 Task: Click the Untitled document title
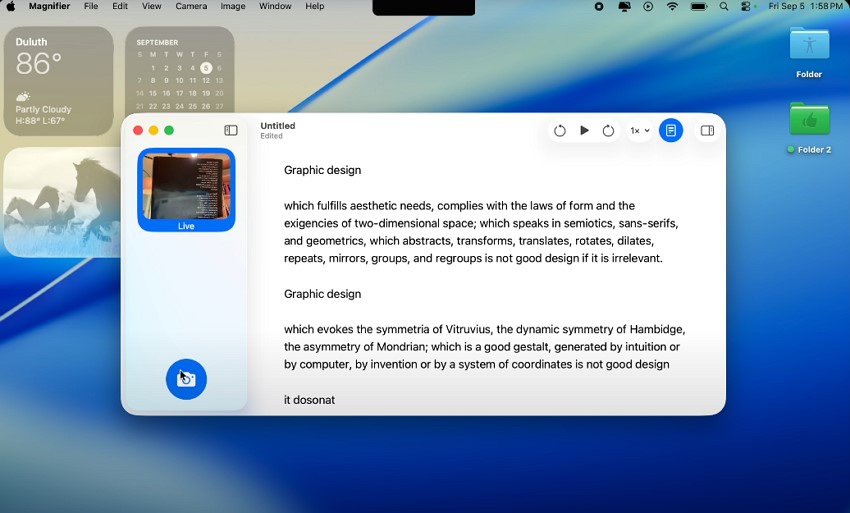click(x=278, y=126)
